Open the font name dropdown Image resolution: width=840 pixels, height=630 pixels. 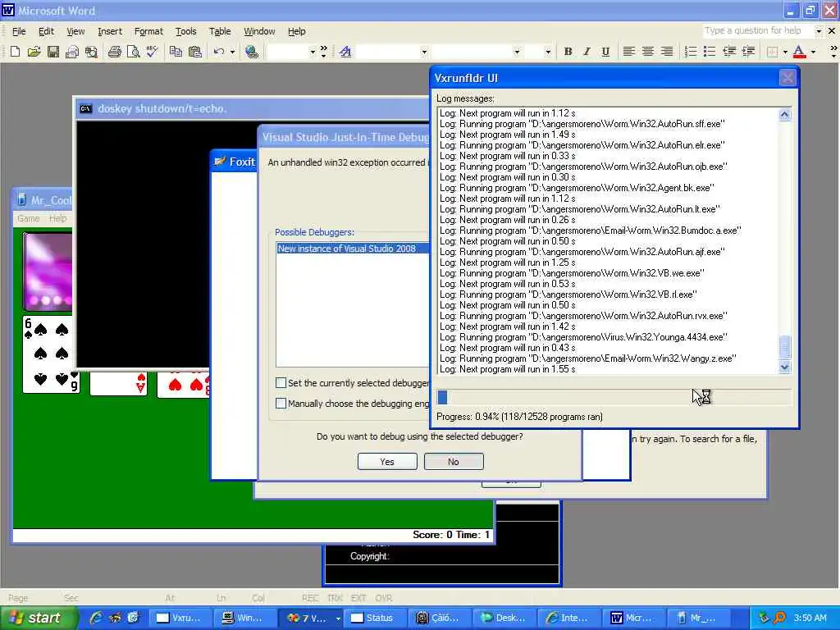517,52
